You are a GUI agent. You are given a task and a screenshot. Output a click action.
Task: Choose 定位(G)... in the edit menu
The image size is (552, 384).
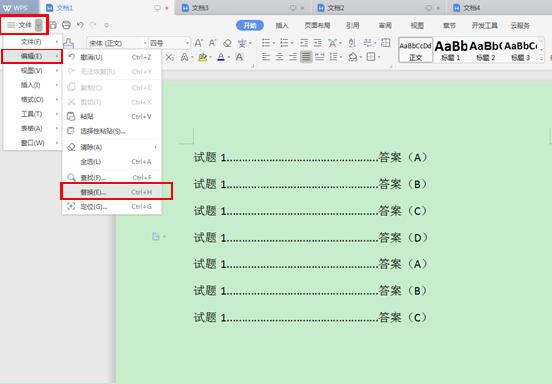[112, 207]
